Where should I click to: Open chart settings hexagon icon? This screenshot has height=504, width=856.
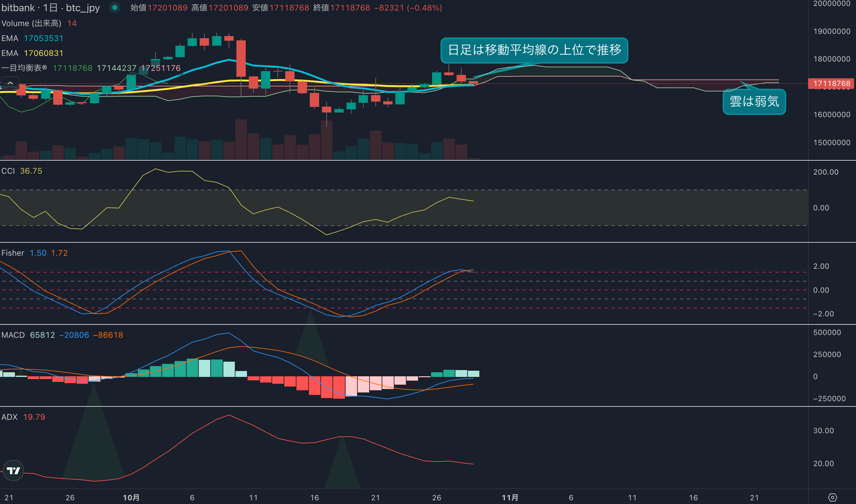point(832,497)
